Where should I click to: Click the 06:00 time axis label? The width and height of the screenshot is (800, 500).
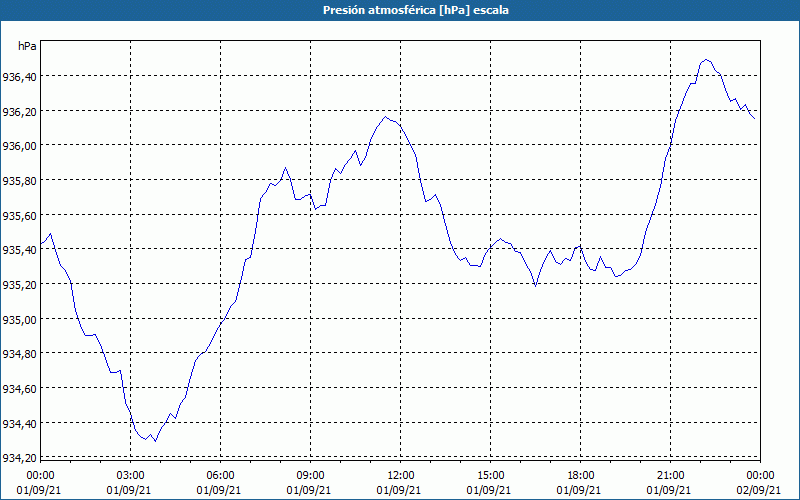pos(220,476)
